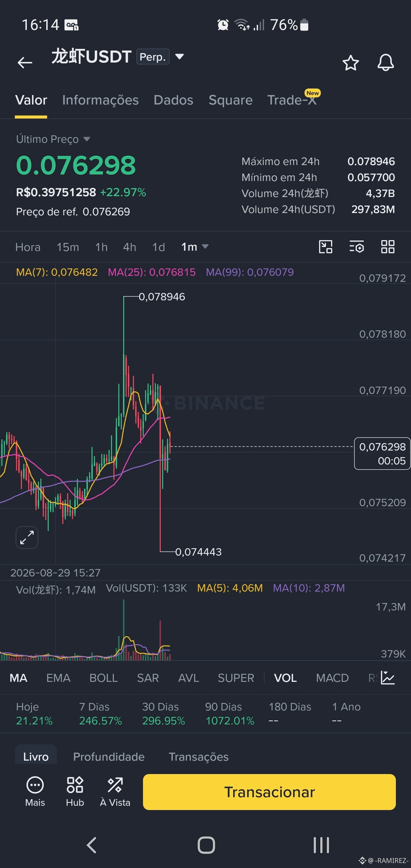Viewport: 411px width, 868px height.
Task: Select 15m chart interval
Action: (68, 247)
